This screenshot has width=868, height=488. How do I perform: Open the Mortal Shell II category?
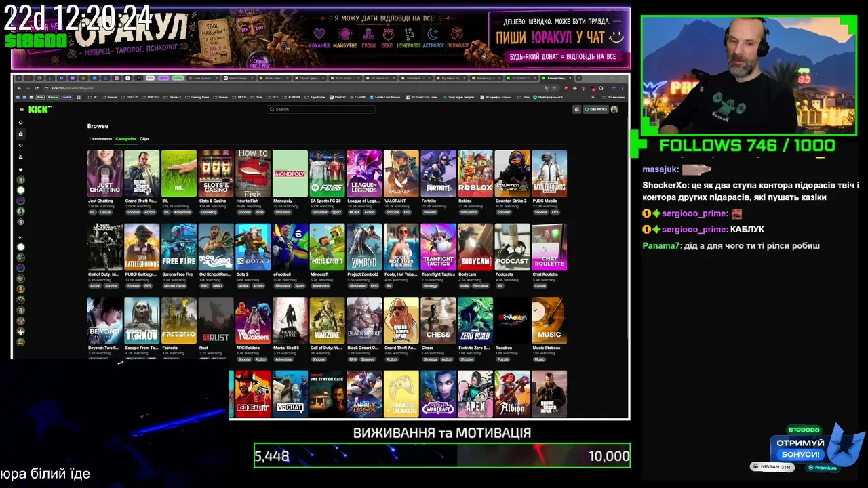point(290,321)
